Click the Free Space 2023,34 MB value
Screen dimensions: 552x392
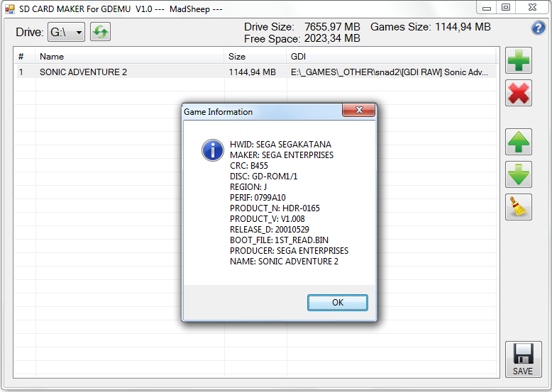tap(332, 38)
